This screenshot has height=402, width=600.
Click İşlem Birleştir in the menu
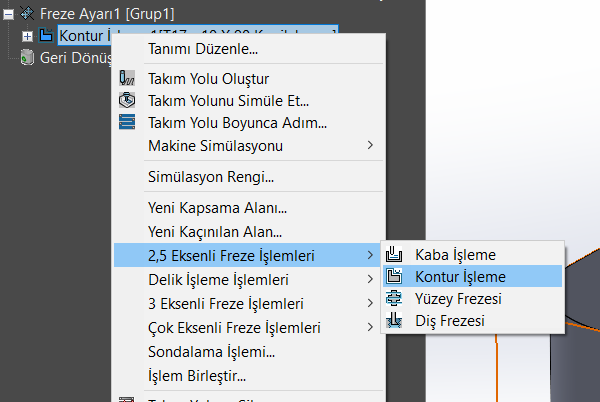[196, 376]
